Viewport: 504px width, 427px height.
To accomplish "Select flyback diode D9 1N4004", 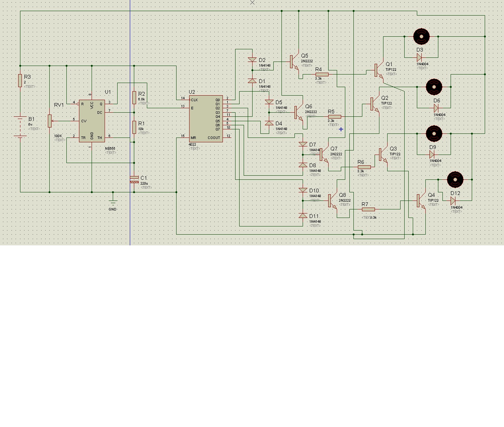I will [432, 154].
